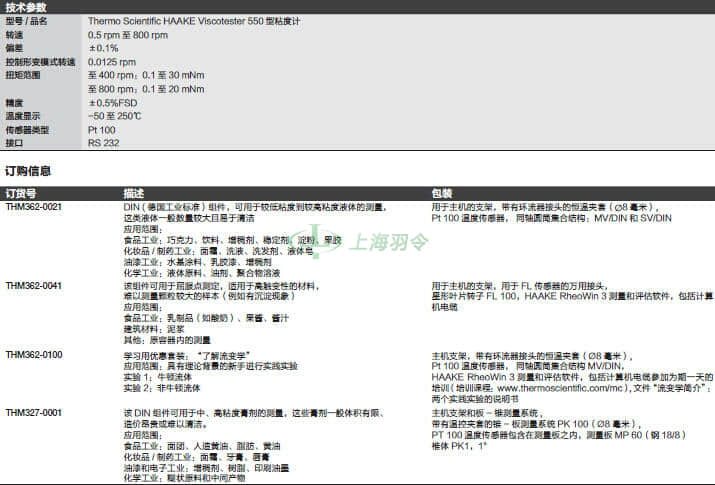The height and width of the screenshot is (485, 715).
Task: Click the 扭矩范围 row label
Action: pos(23,75)
